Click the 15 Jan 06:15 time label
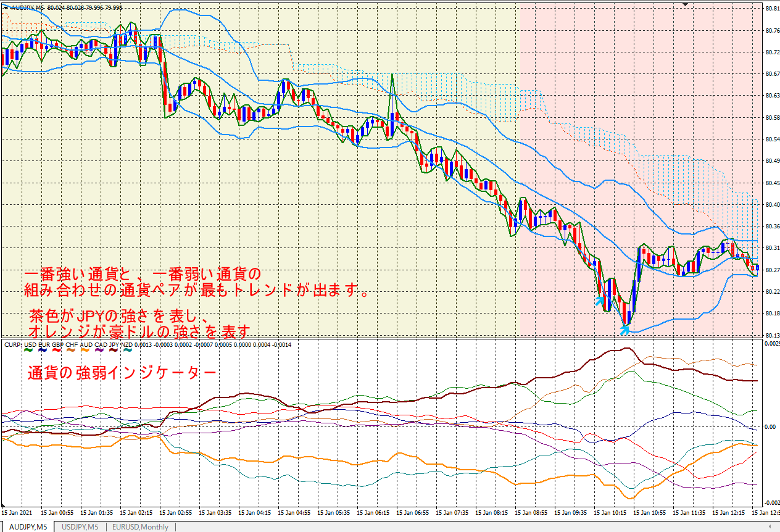This screenshot has height=532, width=780. (373, 512)
